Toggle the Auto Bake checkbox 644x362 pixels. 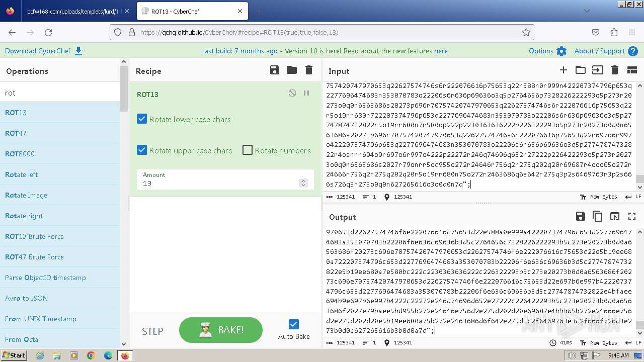[294, 324]
